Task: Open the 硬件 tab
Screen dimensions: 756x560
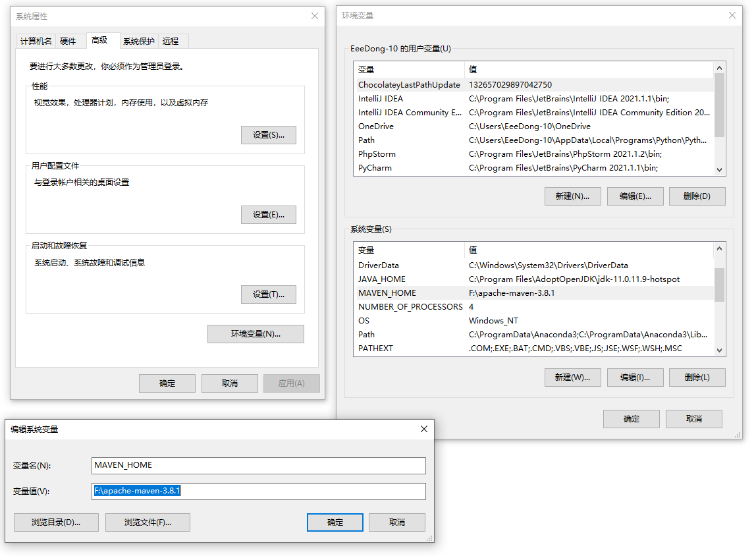Action: click(x=68, y=41)
